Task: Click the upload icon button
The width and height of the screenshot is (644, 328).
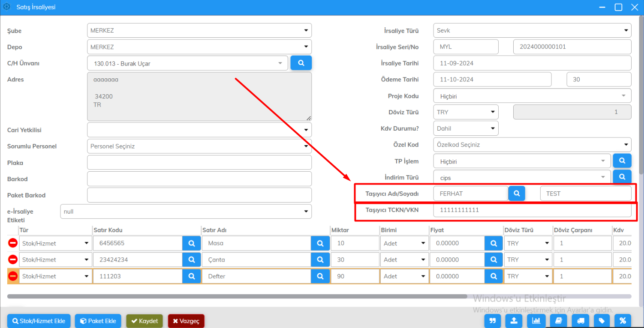Action: (x=514, y=321)
